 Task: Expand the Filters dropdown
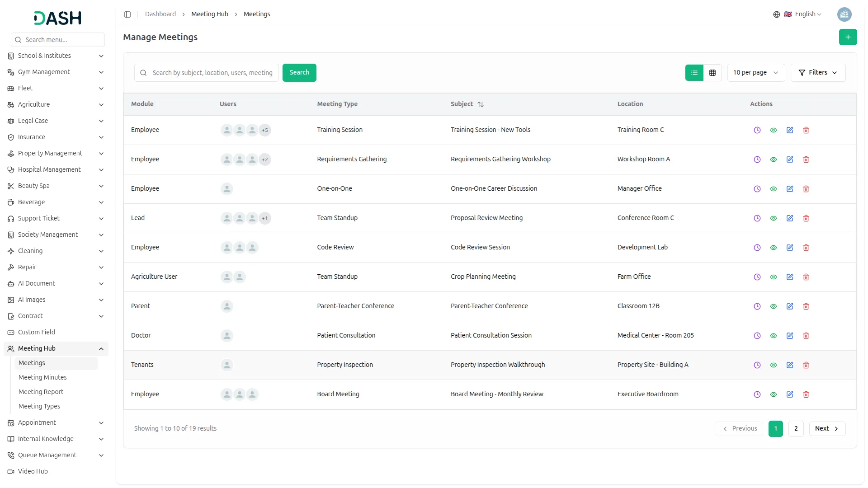[818, 73]
